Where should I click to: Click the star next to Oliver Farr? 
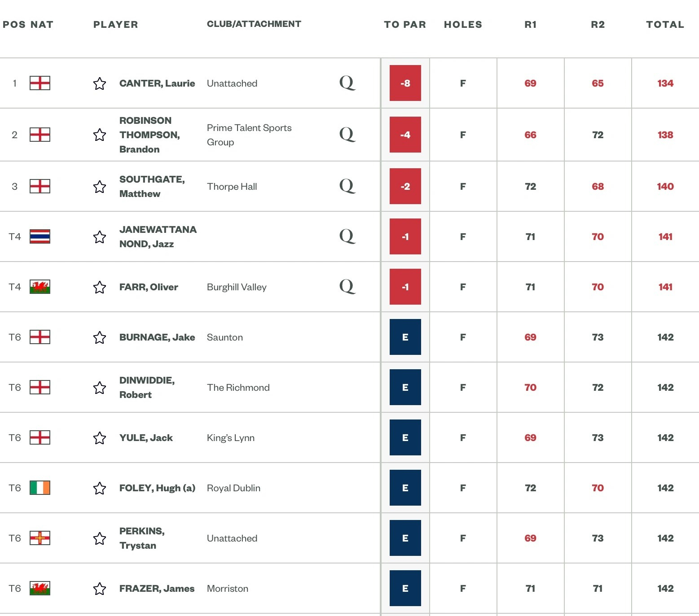pos(100,287)
